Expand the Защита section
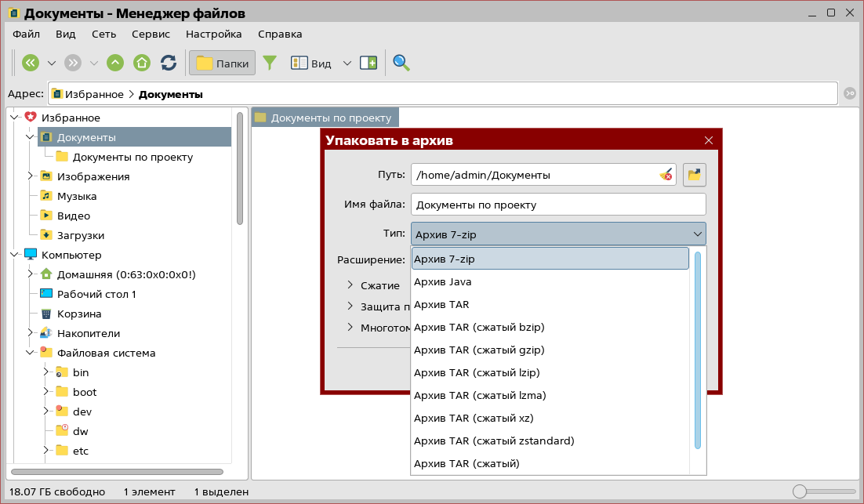The image size is (864, 504). coord(350,306)
